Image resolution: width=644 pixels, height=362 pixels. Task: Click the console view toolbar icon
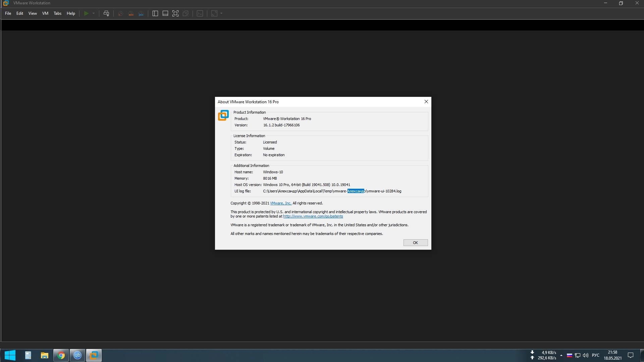click(x=200, y=13)
